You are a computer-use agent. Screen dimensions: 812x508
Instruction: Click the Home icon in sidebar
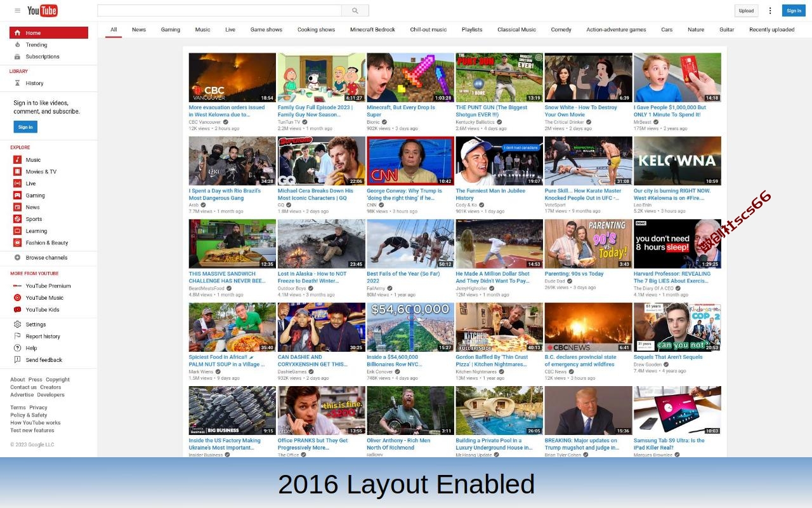[18, 33]
